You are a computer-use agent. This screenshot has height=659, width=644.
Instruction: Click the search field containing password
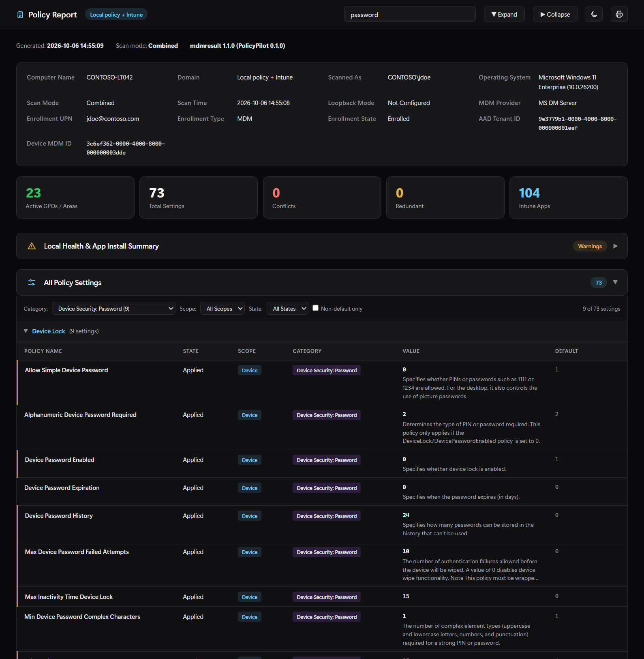tap(410, 15)
